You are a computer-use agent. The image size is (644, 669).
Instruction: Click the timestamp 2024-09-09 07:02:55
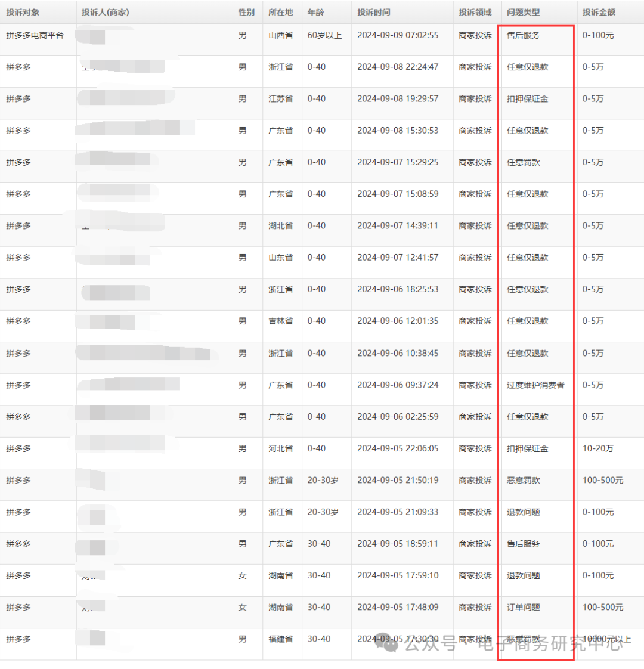[398, 35]
